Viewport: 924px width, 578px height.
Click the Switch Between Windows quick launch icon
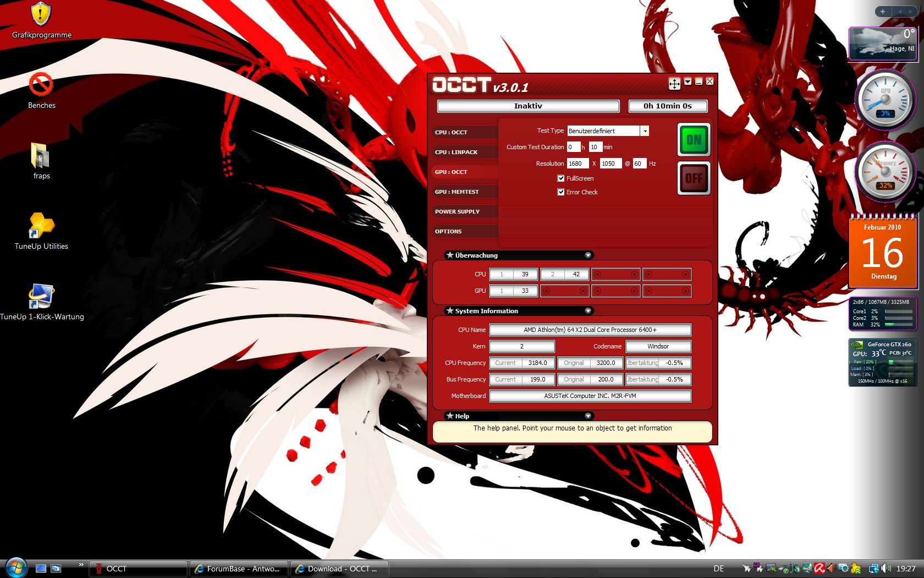tap(56, 569)
